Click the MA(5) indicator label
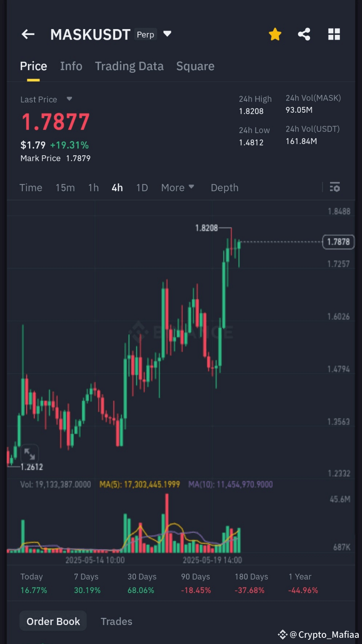Image resolution: width=362 pixels, height=644 pixels. pos(140,484)
